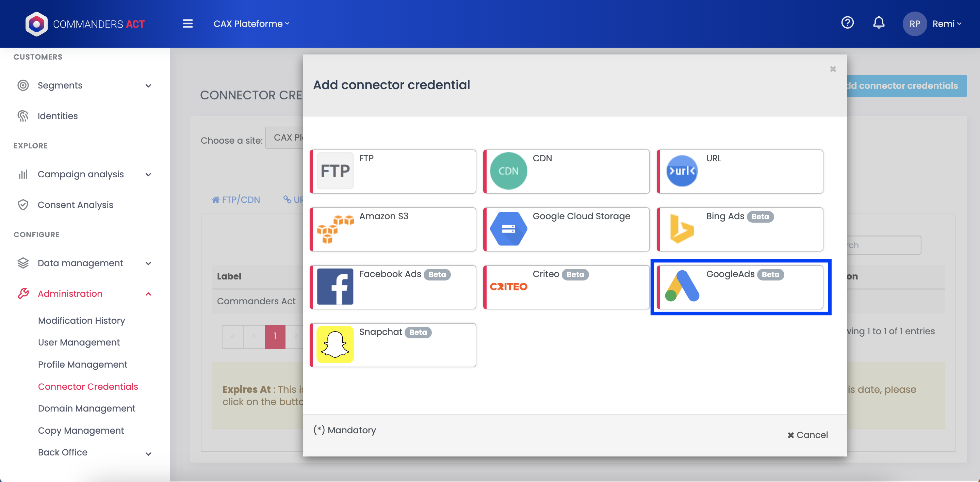Image resolution: width=980 pixels, height=482 pixels.
Task: Pick the Amazon S3 boxes icon
Action: point(335,229)
